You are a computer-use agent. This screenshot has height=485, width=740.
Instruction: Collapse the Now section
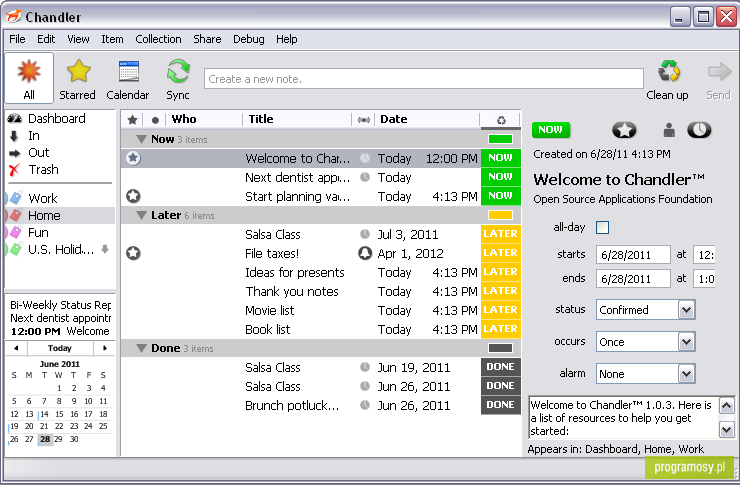[141, 140]
